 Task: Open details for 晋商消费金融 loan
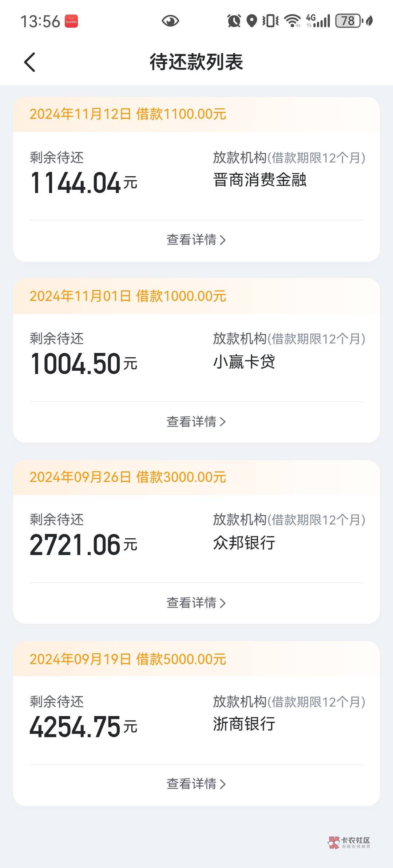196,240
